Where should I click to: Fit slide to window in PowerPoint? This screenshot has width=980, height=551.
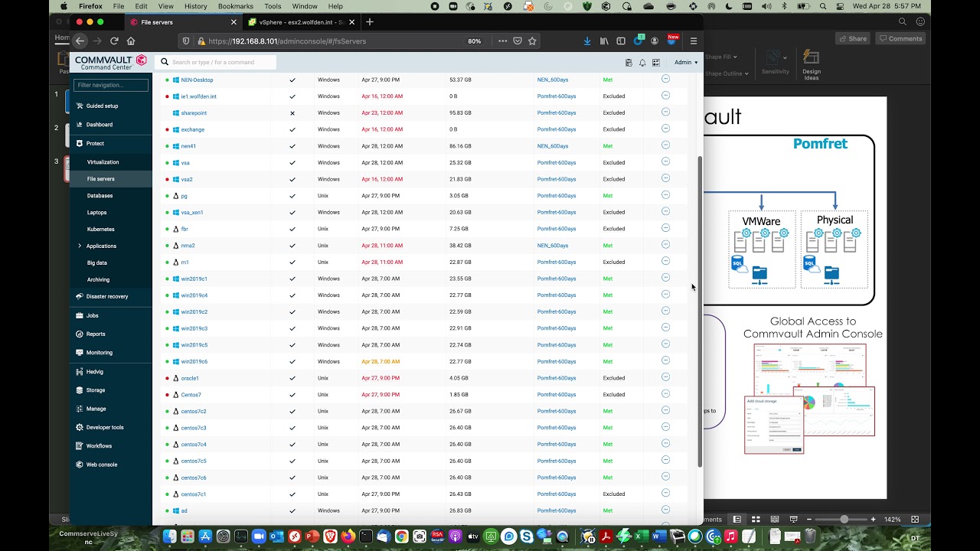pyautogui.click(x=915, y=520)
